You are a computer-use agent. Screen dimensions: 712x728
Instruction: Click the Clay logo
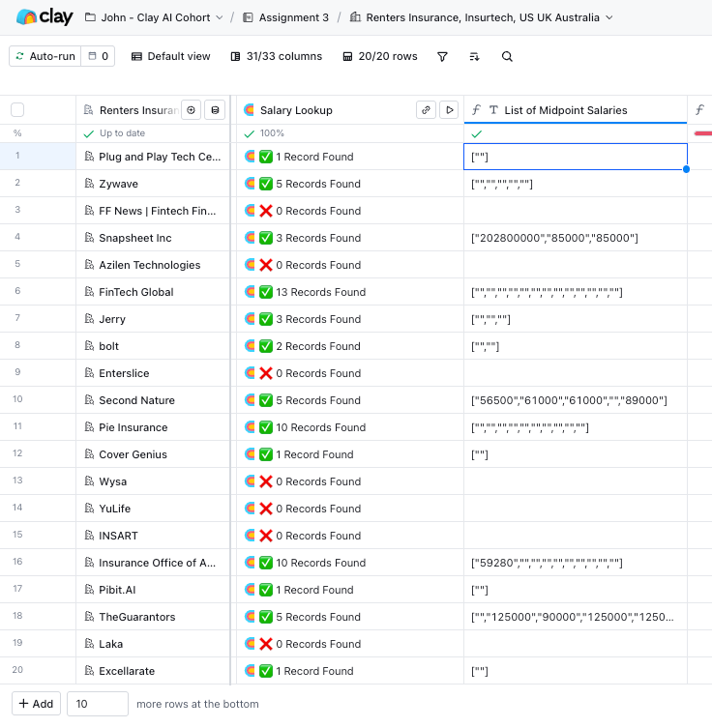44,17
